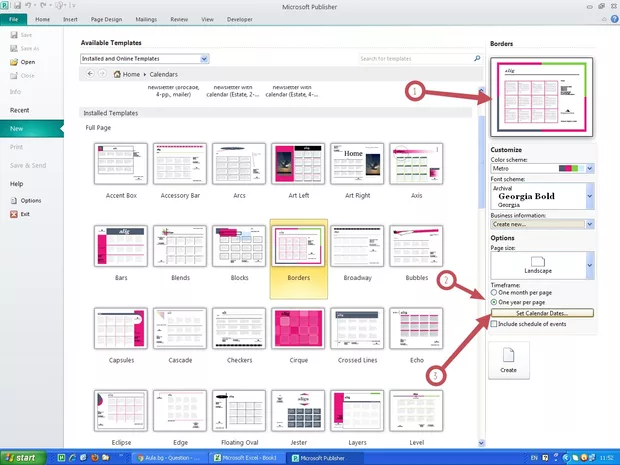Click the Open folder icon in sidebar
The height and width of the screenshot is (465, 620).
(x=14, y=62)
